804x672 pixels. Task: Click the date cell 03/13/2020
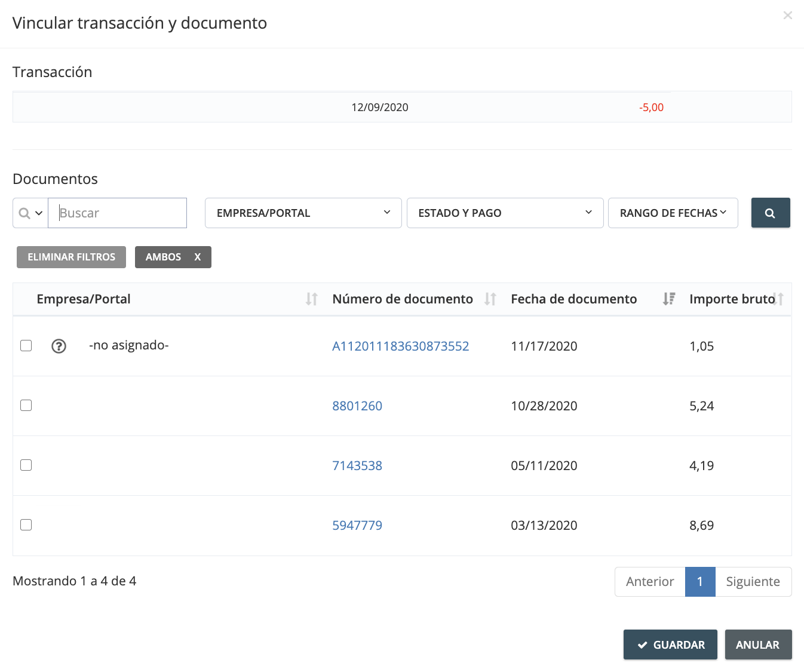tap(544, 526)
